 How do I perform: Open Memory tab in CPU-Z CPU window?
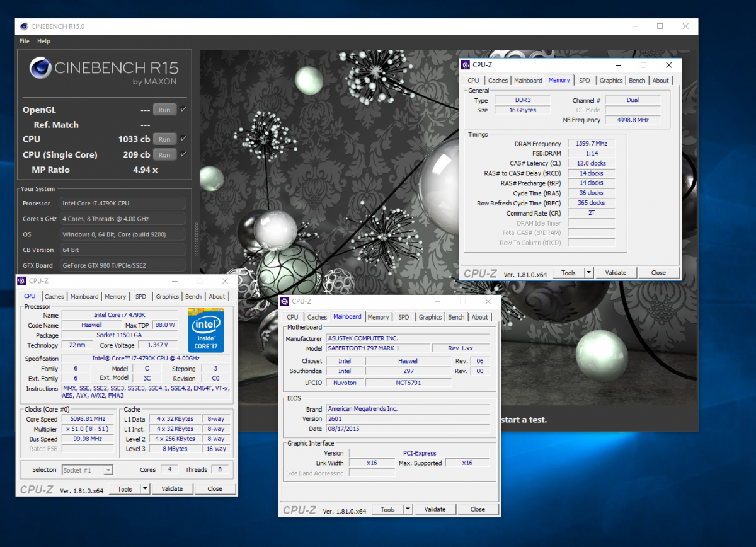coord(115,297)
